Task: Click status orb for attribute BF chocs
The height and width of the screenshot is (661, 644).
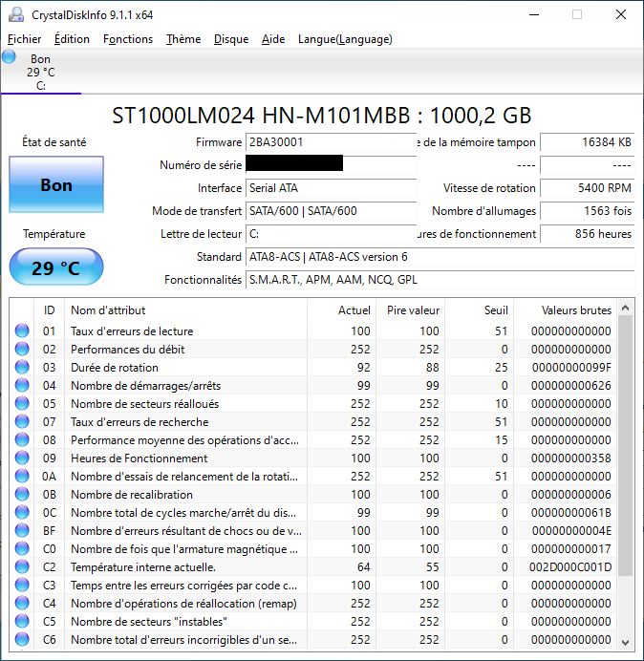Action: point(22,530)
